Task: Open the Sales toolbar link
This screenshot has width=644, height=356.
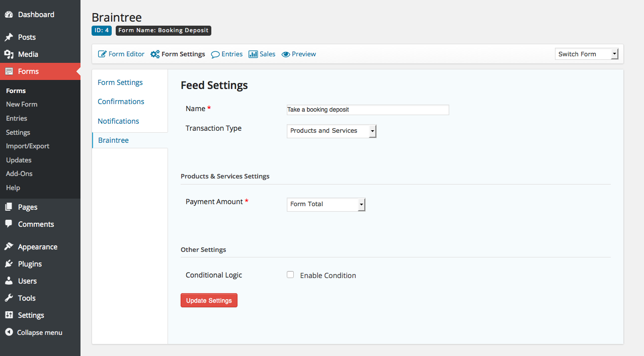Action: point(262,54)
